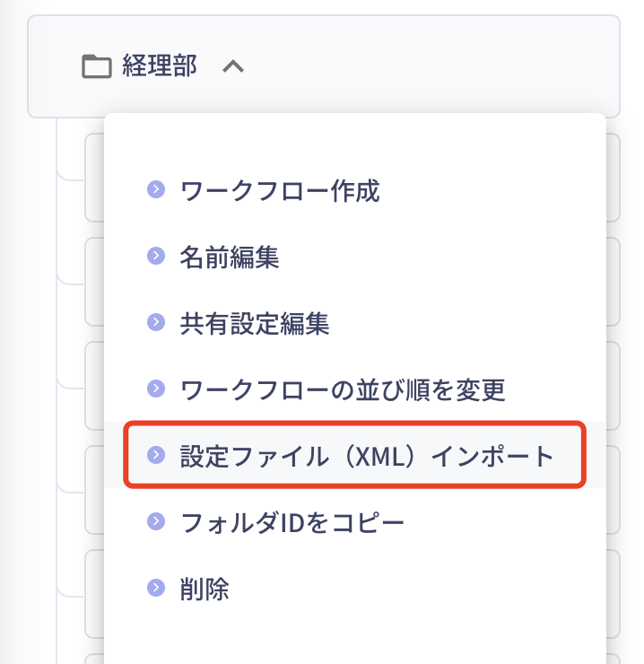Hit the arrow bullet before ワークフローの並び順を変更
The height and width of the screenshot is (664, 644).
156,389
